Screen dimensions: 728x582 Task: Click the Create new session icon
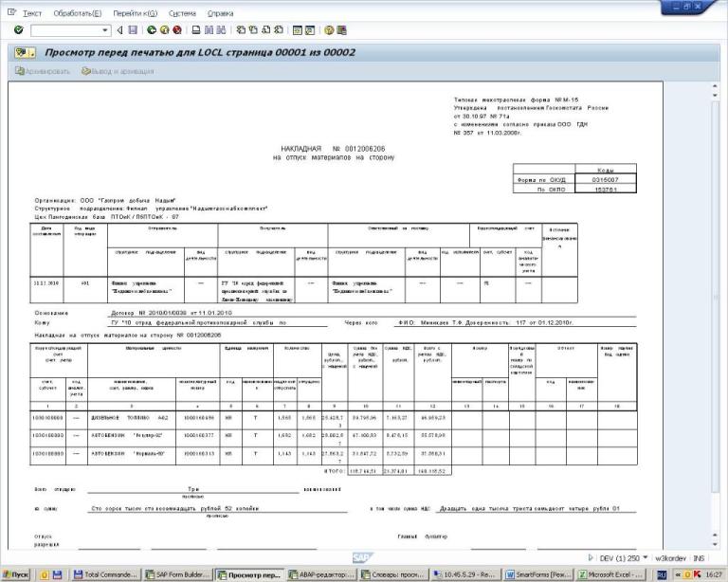(x=298, y=30)
